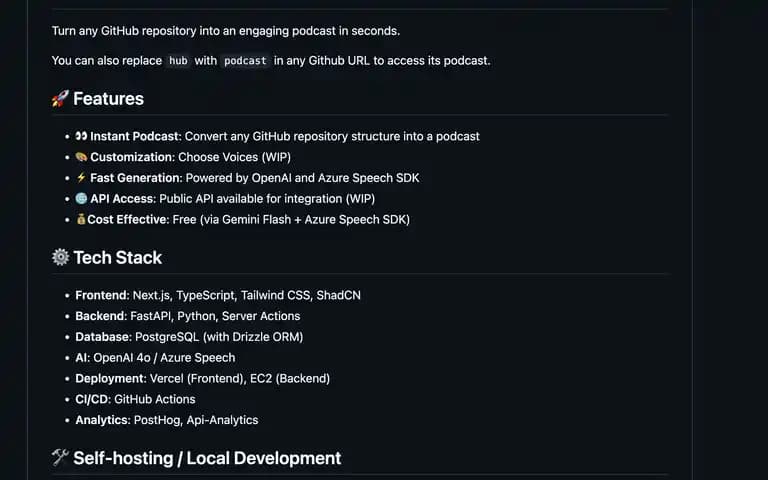Click the inline code word 'podcast'
This screenshot has height=480, width=768.
click(x=245, y=61)
